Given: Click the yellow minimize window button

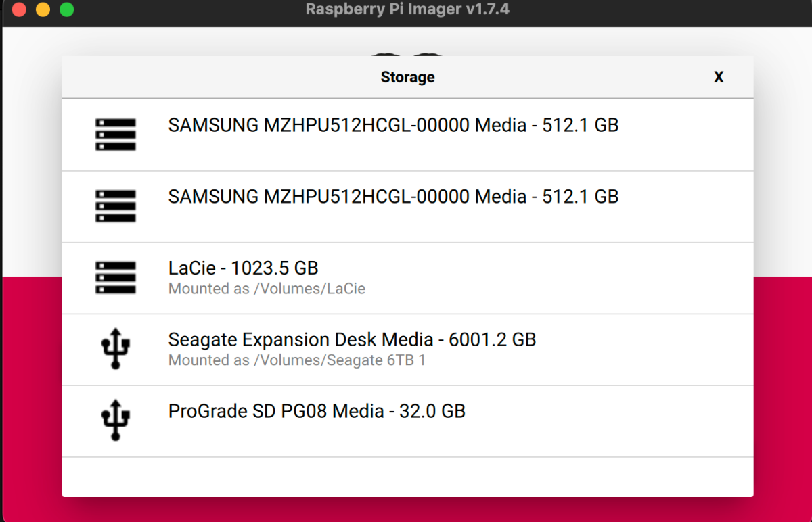Looking at the screenshot, I should [x=43, y=10].
